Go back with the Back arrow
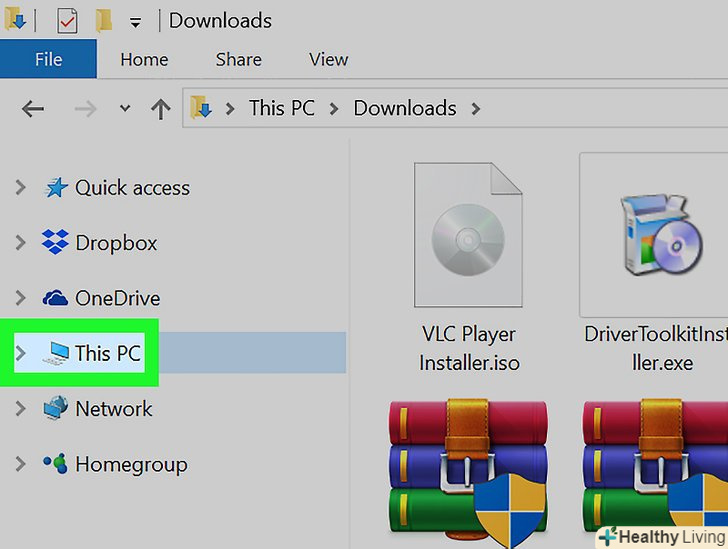This screenshot has width=728, height=549. point(33,109)
